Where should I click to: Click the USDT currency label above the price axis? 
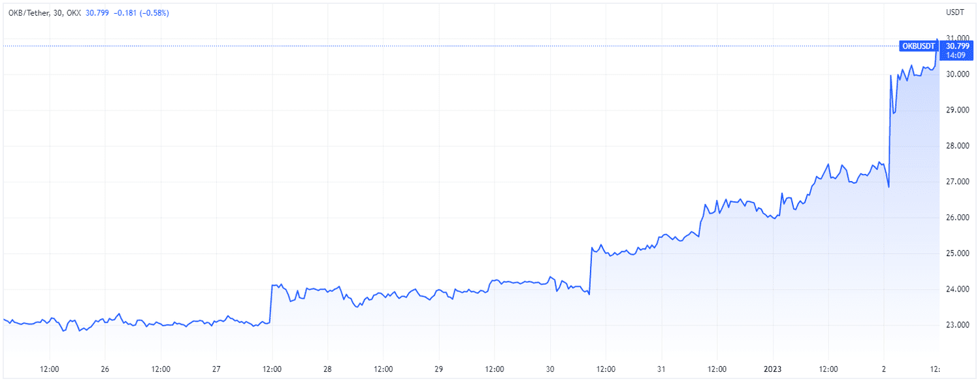pos(955,12)
